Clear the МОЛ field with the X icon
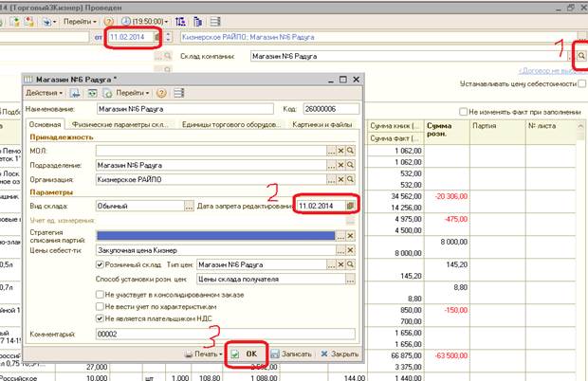The image size is (588, 381). [340, 151]
